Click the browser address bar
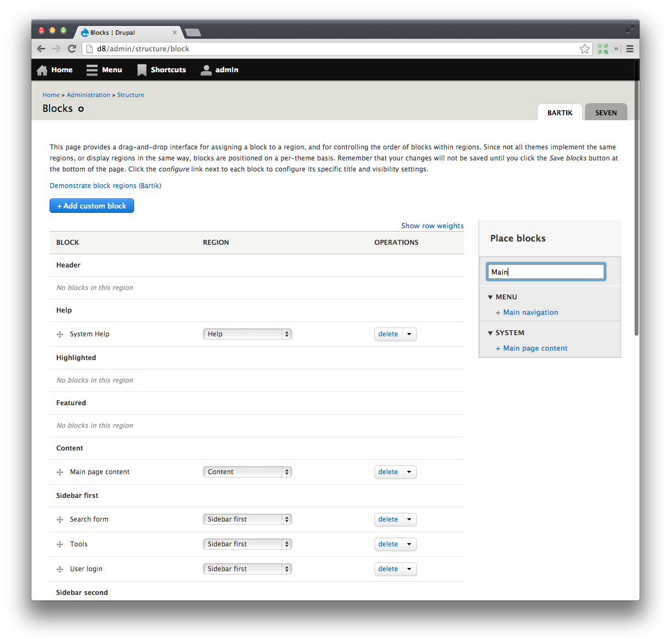This screenshot has height=644, width=671. tap(336, 49)
